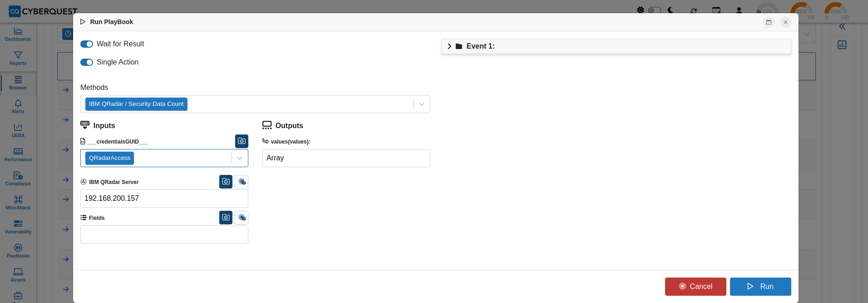
Task: Click the IBM QRadar / Security Data Count tag
Action: (x=136, y=104)
